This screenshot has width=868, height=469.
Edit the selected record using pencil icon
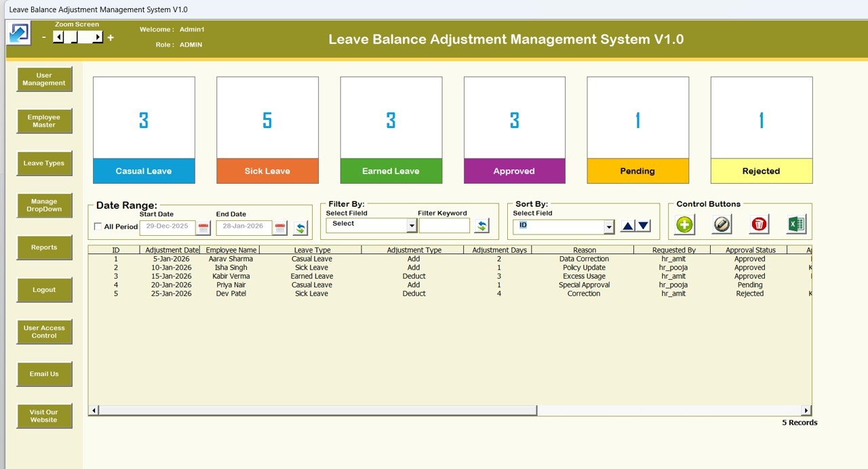click(x=721, y=223)
